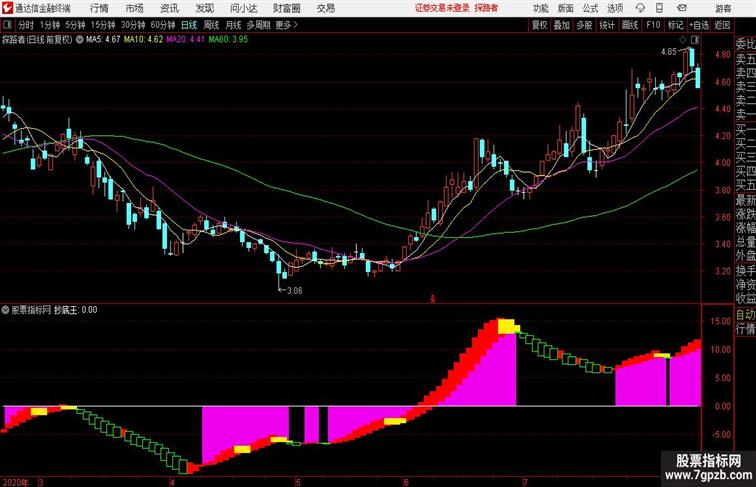Switch to the 周线 weekly tab
This screenshot has width=756, height=487.
[211, 25]
